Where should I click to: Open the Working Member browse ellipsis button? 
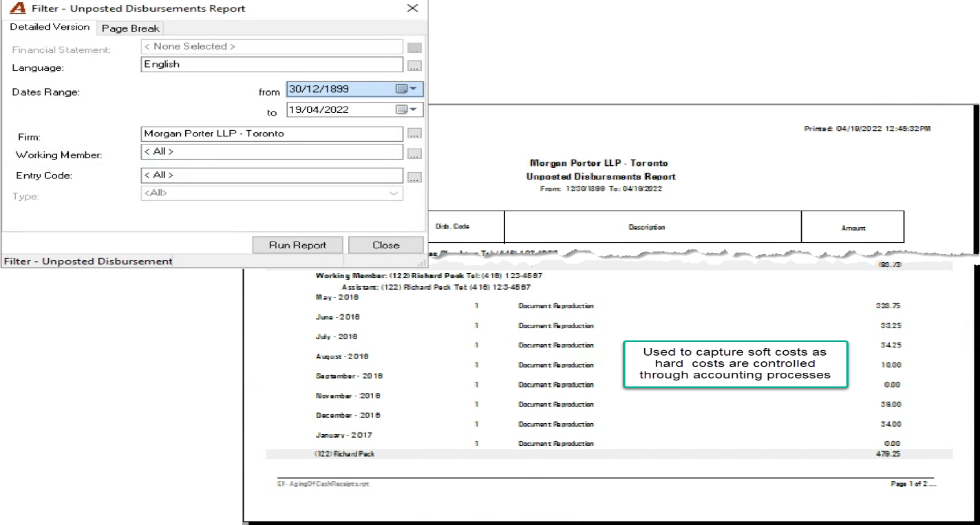click(414, 154)
